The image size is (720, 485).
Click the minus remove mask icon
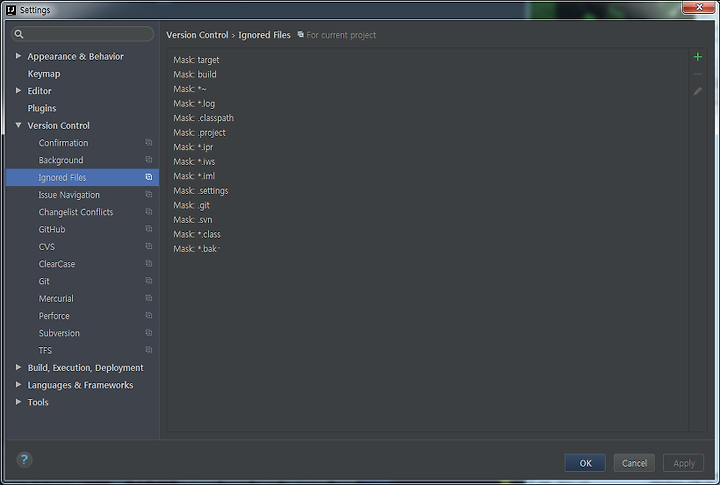point(698,74)
